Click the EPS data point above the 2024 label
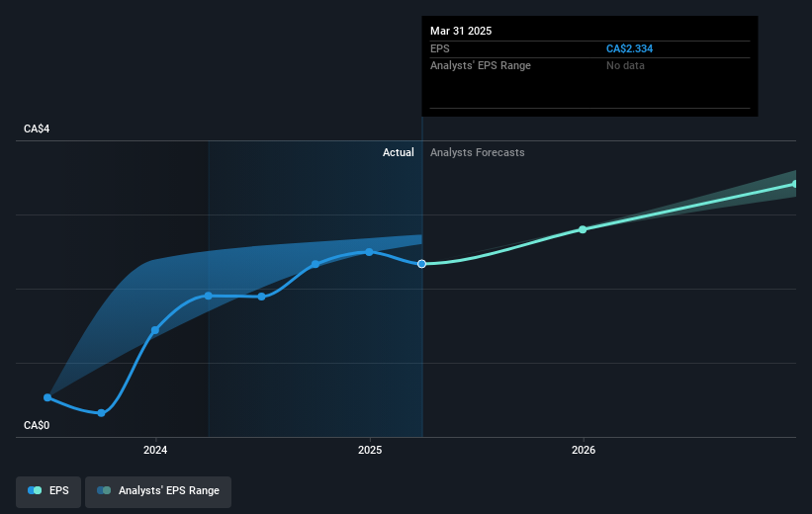 coord(155,330)
